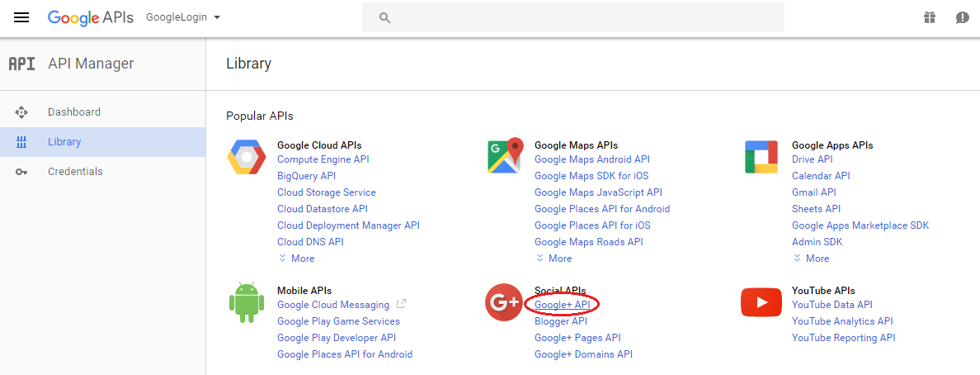Click the gift icon in header
Image resolution: width=980 pixels, height=375 pixels.
pyautogui.click(x=930, y=17)
